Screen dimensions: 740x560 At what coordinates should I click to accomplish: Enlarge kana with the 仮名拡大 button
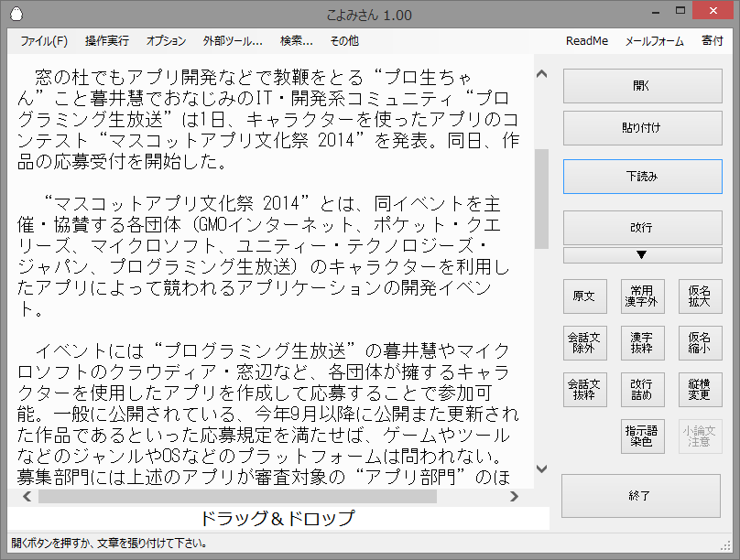click(700, 296)
